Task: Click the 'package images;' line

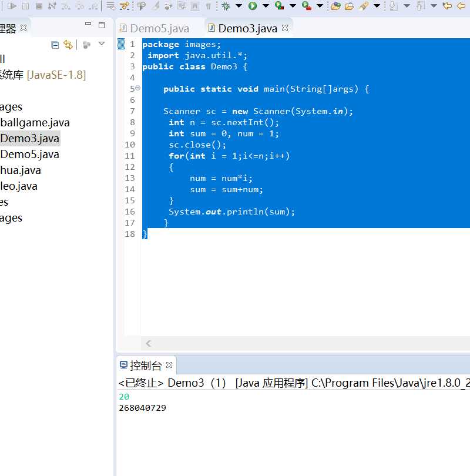Action: (182, 44)
